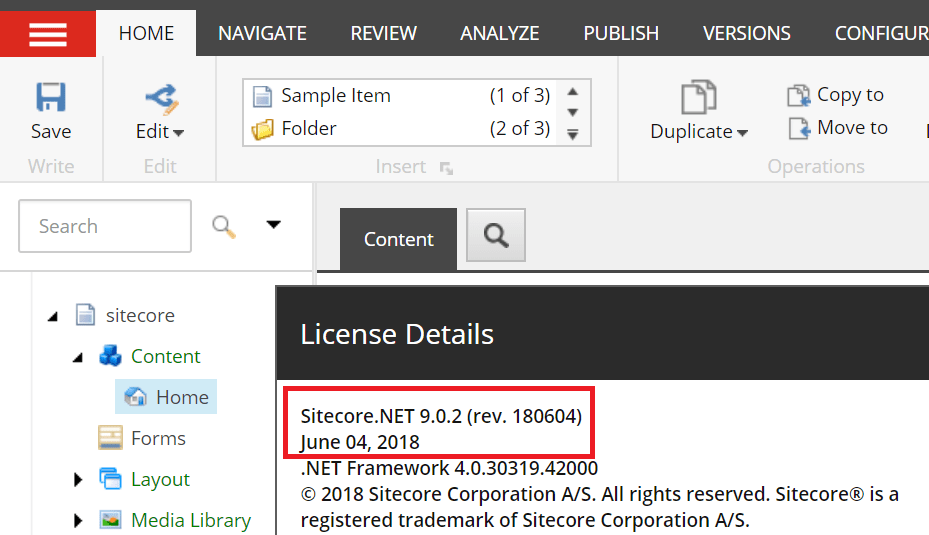Open the search options dropdown arrow
This screenshot has width=929, height=535.
click(x=273, y=225)
